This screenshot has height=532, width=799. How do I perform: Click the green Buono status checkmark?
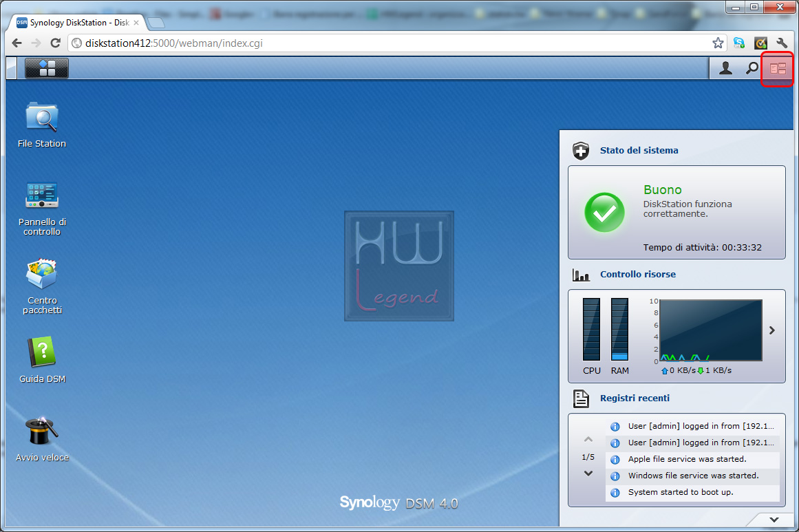604,212
